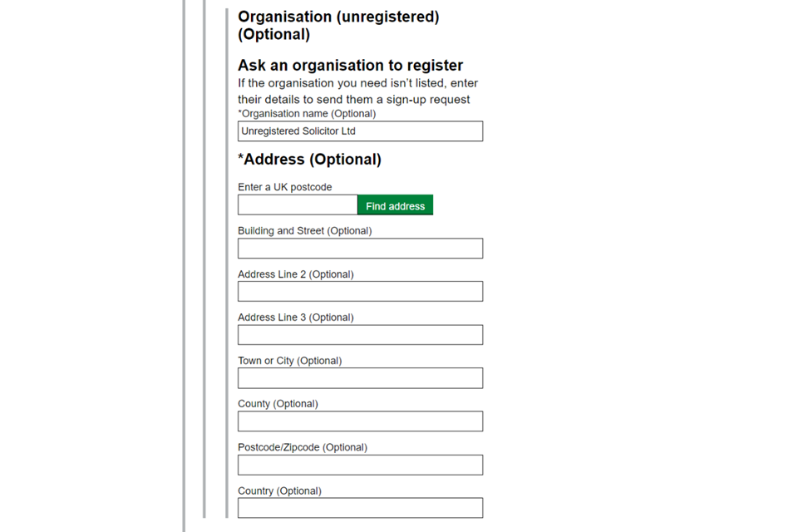Click the 'Postcode/Zipcode (Optional)' label
Screen dimensions: 798x532
(302, 447)
